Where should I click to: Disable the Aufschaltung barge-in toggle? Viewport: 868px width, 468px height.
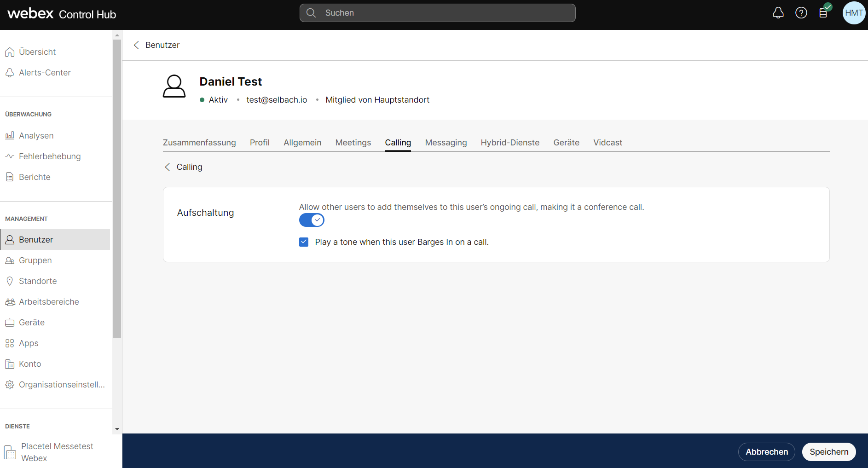(312, 220)
